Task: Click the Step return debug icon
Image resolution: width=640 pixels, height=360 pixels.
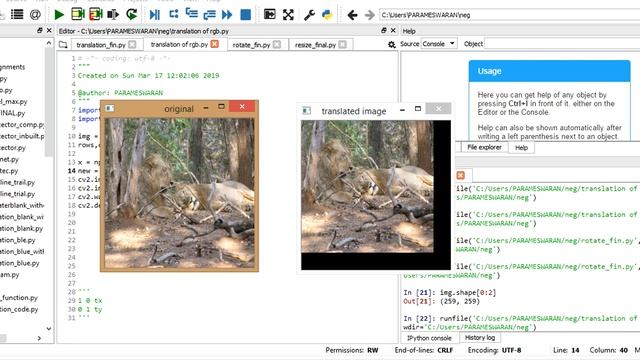Action: coord(209,15)
